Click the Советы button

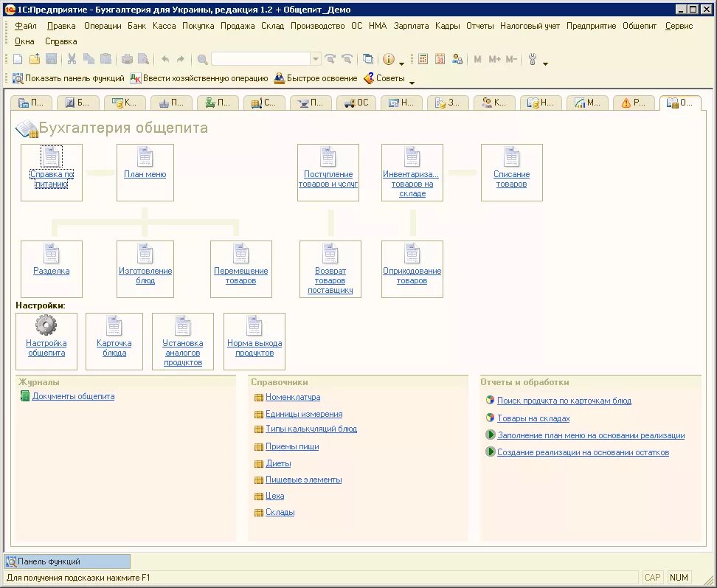[x=384, y=78]
